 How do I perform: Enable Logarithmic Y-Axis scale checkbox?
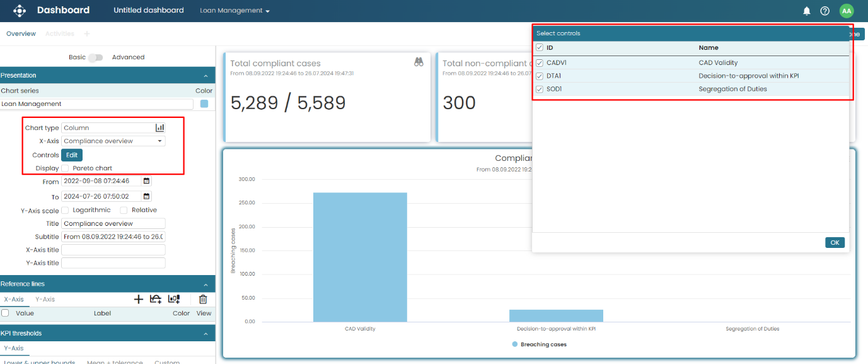click(x=65, y=210)
